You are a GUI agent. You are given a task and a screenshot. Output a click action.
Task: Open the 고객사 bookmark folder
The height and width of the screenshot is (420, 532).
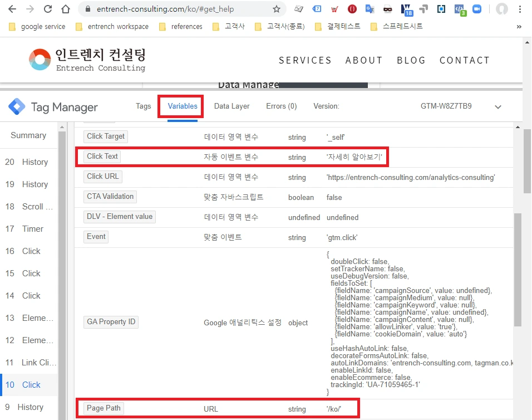point(228,27)
